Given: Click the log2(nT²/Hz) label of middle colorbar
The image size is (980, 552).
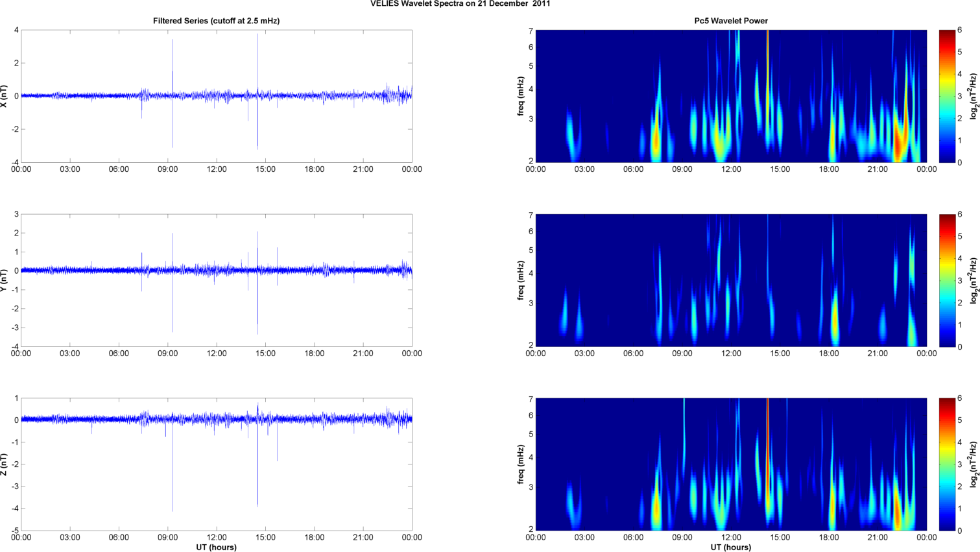Looking at the screenshot, I should pyautogui.click(x=974, y=280).
